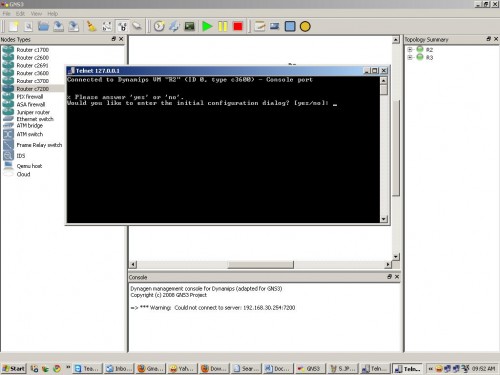The height and width of the screenshot is (375, 500).
Task: Expand R3 in Topology Summary
Action: pos(410,57)
